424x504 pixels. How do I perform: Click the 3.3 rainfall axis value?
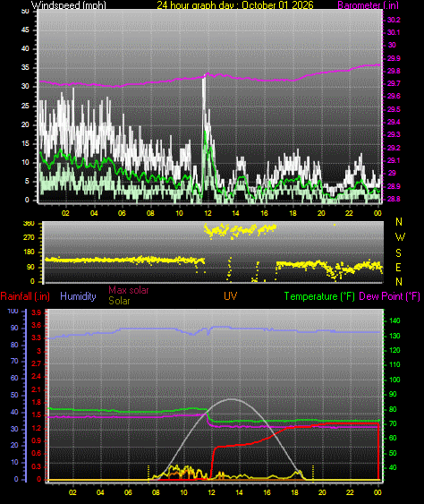coord(37,337)
